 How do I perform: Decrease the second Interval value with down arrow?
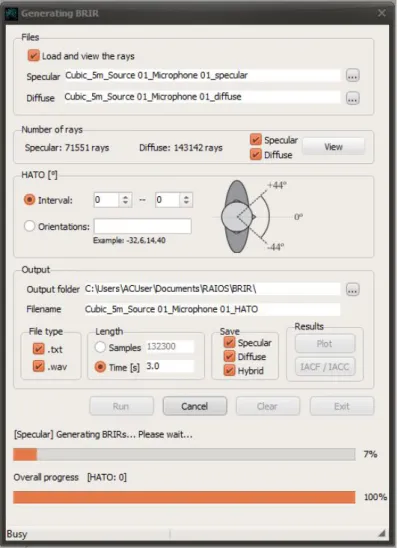pos(186,203)
